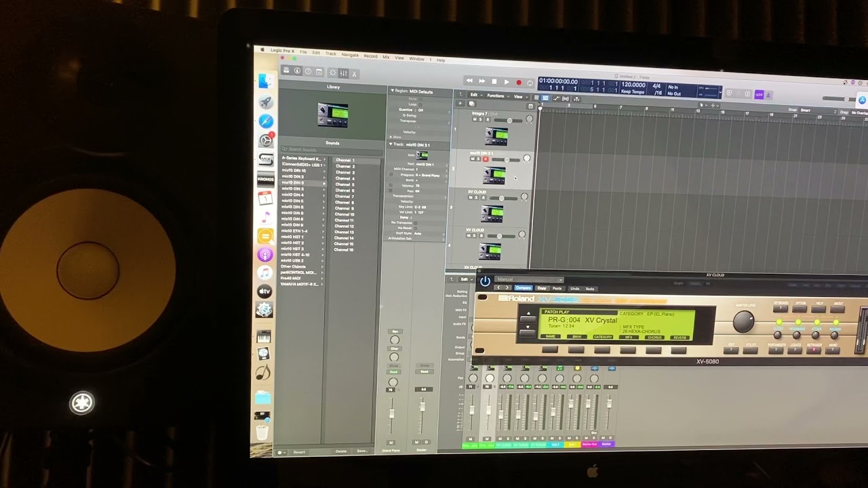Adjust the mio10 DIN 3 1 track volume slider
Viewport: 868px width, 488px height.
[507, 159]
